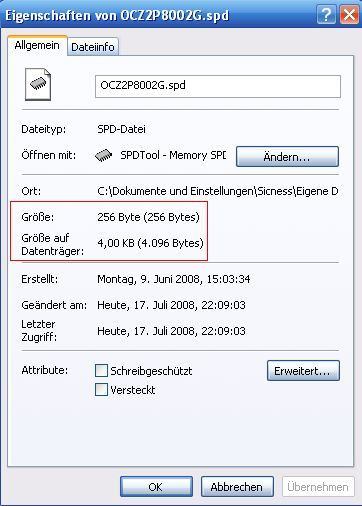This screenshot has width=362, height=506.
Task: Click the Ort path text
Action: click(x=218, y=191)
